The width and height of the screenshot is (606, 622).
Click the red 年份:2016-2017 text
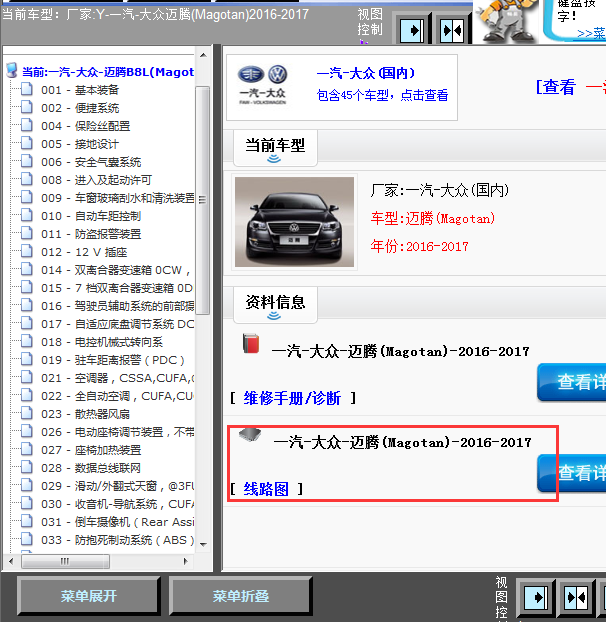pyautogui.click(x=420, y=246)
